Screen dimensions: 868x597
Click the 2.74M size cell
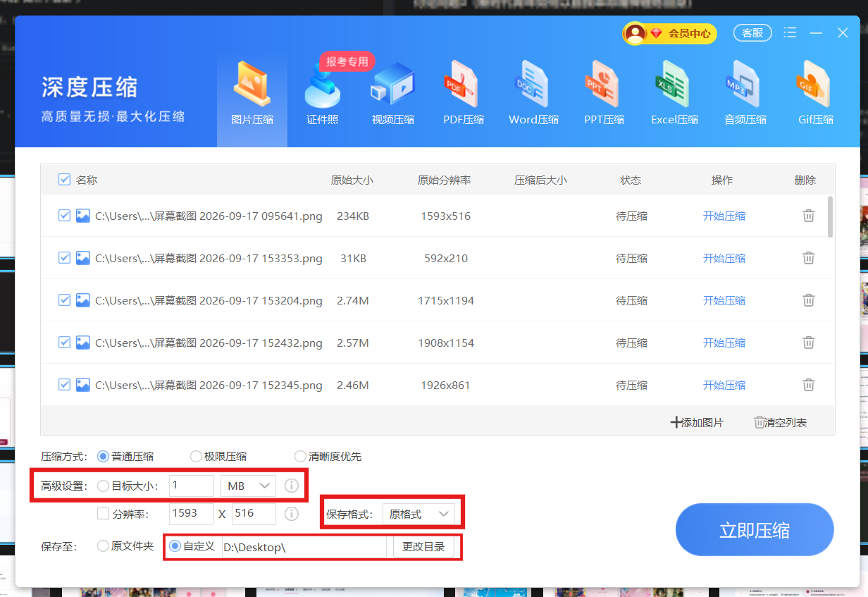pyautogui.click(x=353, y=301)
